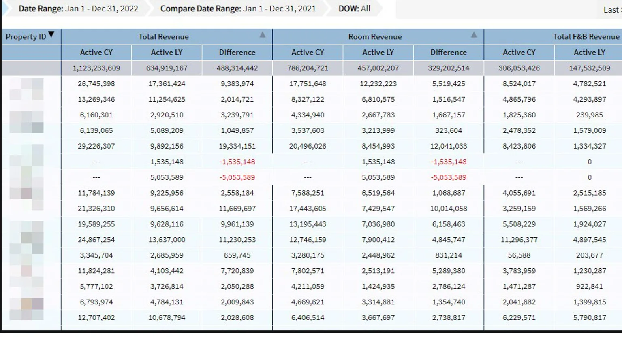Select the Total Revenue column group header
The image size is (622, 364).
click(x=163, y=37)
